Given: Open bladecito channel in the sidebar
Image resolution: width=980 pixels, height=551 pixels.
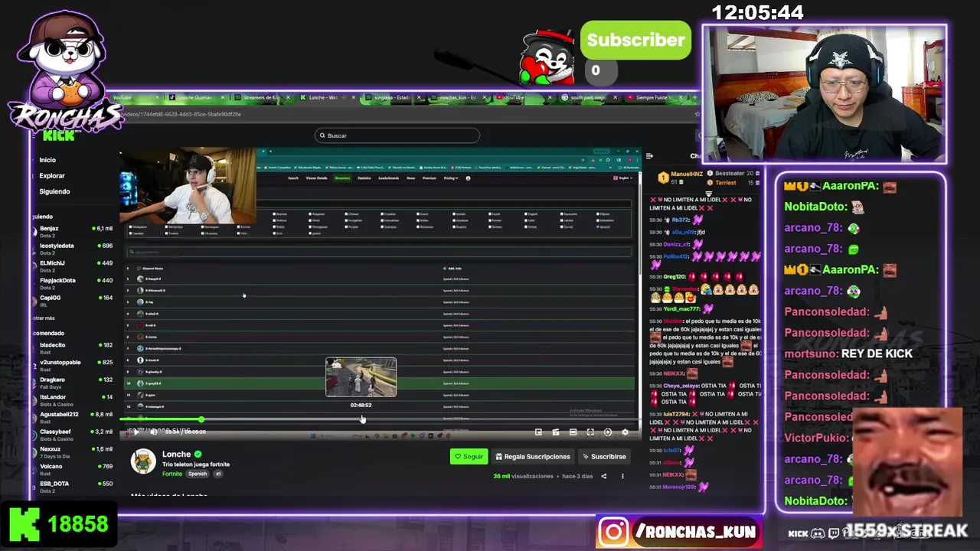Looking at the screenshot, I should pos(73,347).
